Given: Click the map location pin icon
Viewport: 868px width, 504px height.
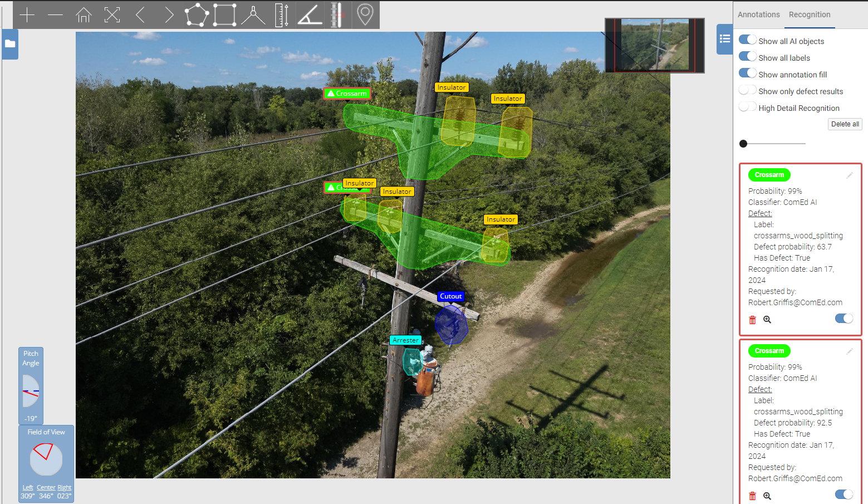Looking at the screenshot, I should [365, 15].
